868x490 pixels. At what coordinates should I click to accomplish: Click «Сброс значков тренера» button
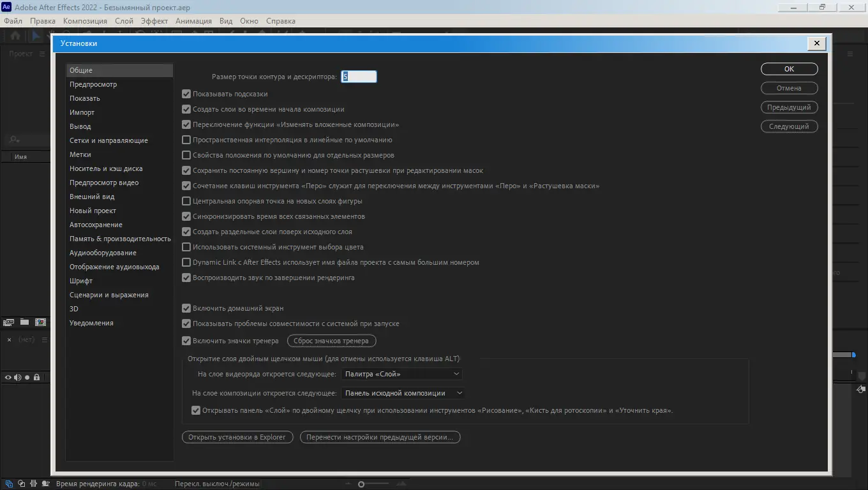pos(332,341)
